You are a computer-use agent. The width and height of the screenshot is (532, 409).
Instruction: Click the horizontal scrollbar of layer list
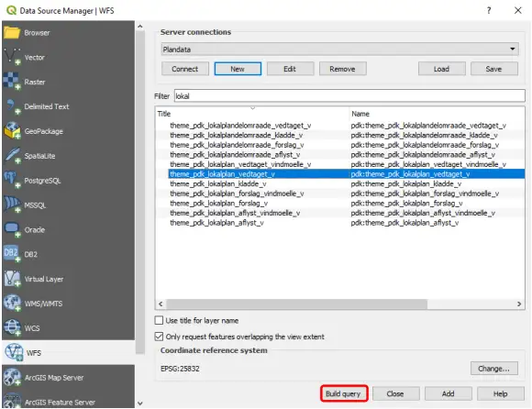pos(297,304)
